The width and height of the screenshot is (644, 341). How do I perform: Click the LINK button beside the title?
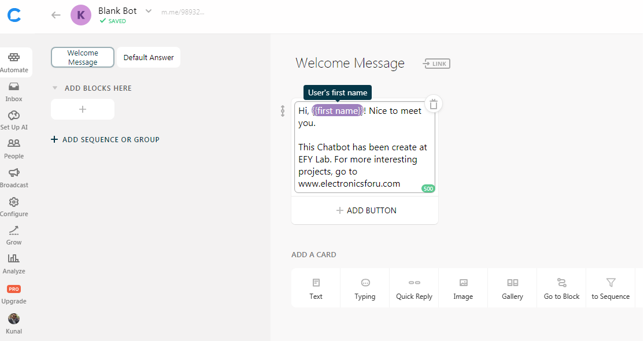click(436, 64)
